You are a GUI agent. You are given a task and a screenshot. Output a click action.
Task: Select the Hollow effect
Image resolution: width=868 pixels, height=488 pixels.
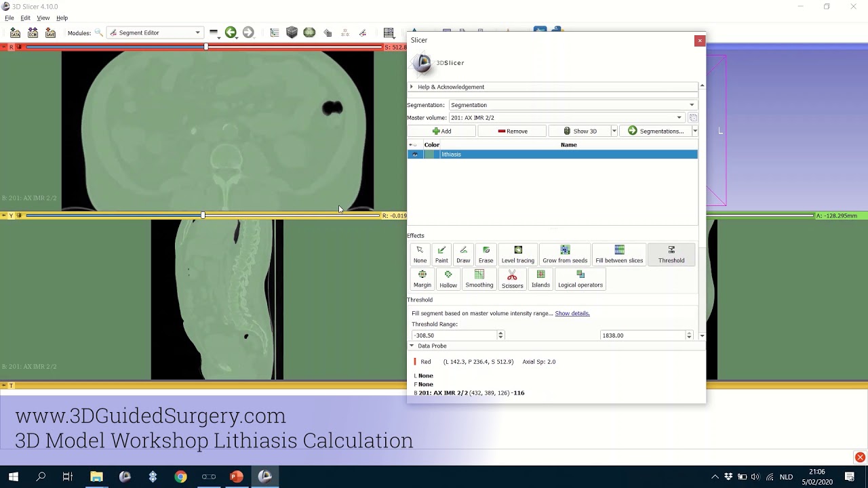click(448, 279)
